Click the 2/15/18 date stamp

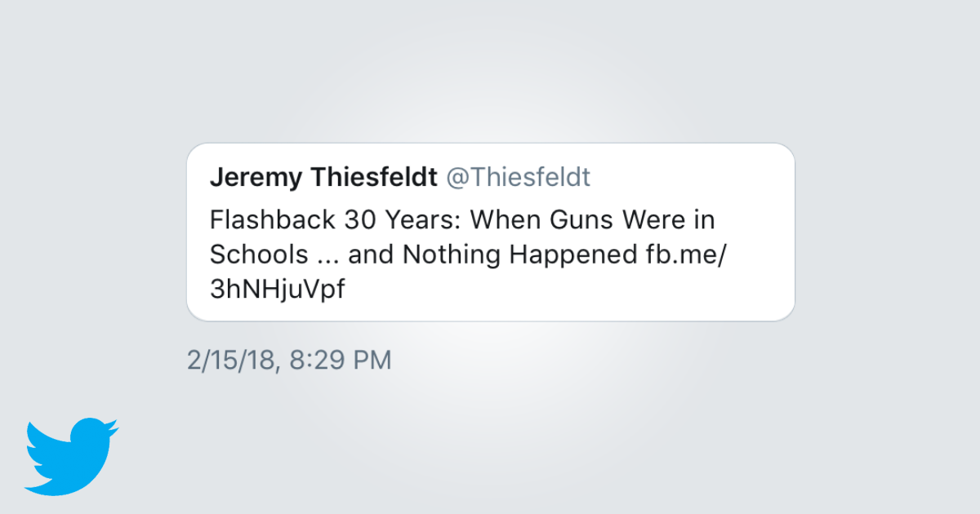(231, 360)
